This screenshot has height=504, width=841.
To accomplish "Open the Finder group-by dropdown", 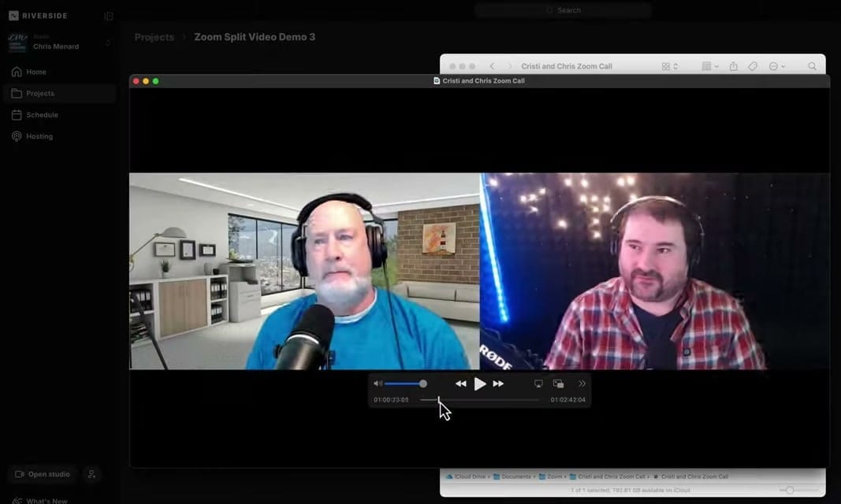I will tap(710, 66).
